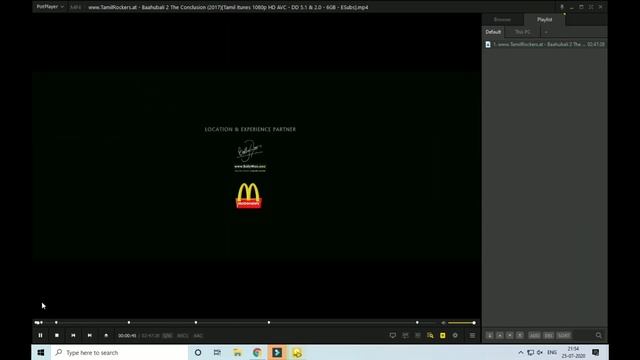Switch to the Browser tab
640x360 pixels.
click(502, 20)
